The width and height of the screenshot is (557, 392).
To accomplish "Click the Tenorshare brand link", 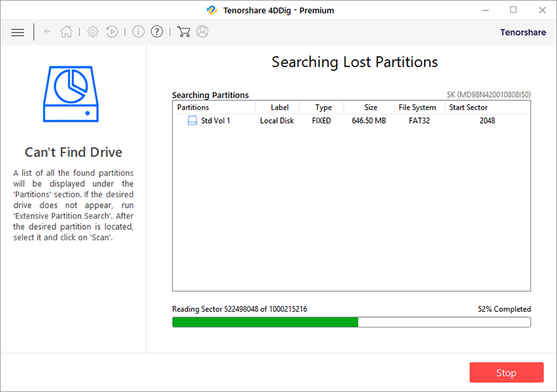I will pos(523,33).
